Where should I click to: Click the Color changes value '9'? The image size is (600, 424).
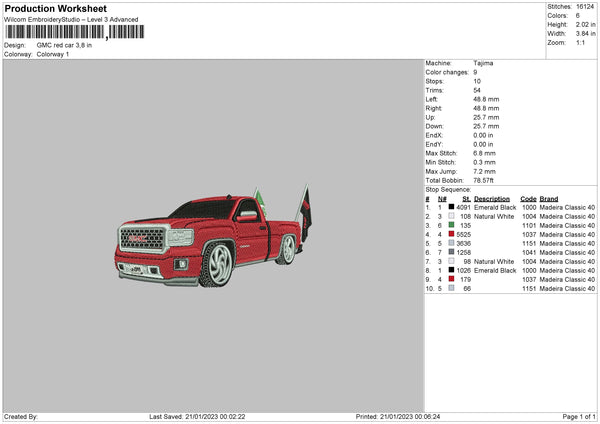tap(475, 72)
